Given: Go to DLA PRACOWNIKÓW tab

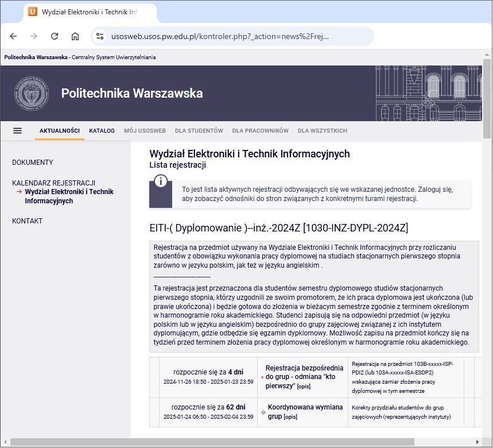Looking at the screenshot, I should (x=261, y=130).
